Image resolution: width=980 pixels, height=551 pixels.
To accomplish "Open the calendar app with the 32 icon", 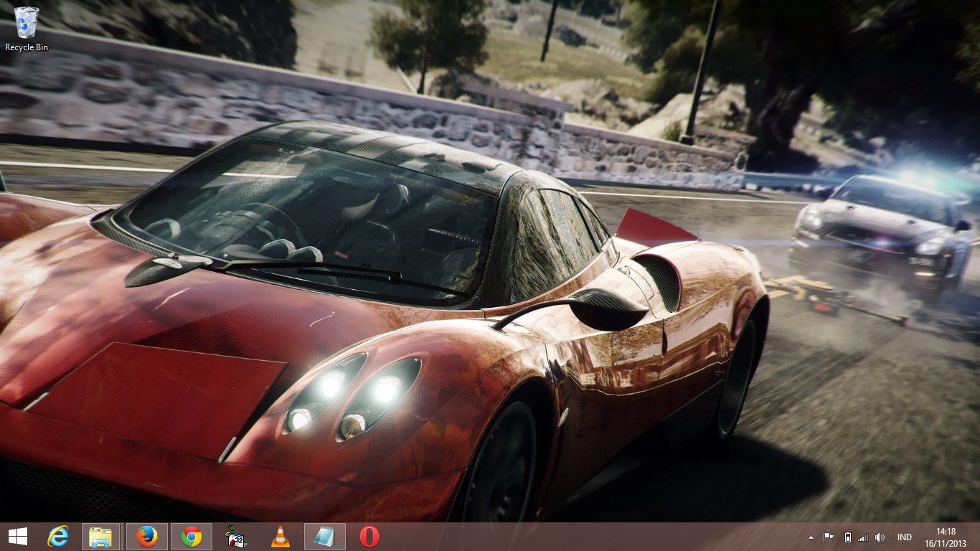I will click(x=235, y=537).
